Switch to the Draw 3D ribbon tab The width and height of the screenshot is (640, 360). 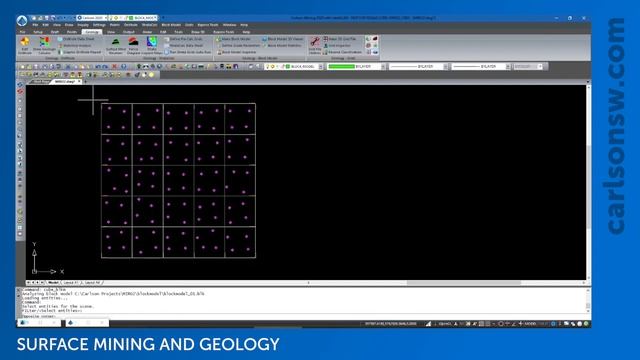pos(198,31)
